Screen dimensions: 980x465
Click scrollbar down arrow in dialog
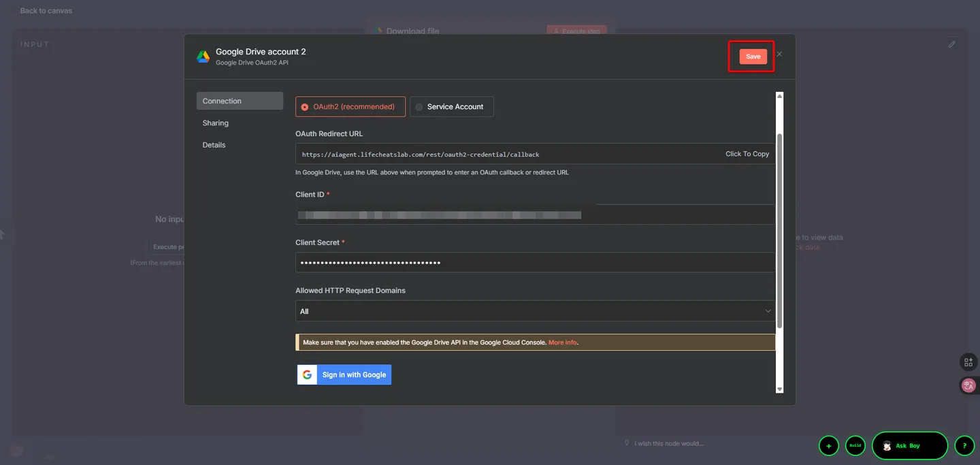coord(780,389)
